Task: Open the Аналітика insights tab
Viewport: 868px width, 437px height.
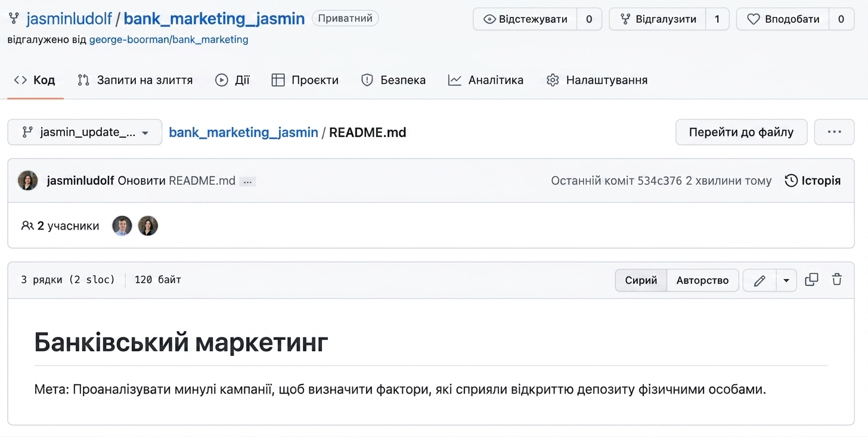Action: (x=486, y=80)
